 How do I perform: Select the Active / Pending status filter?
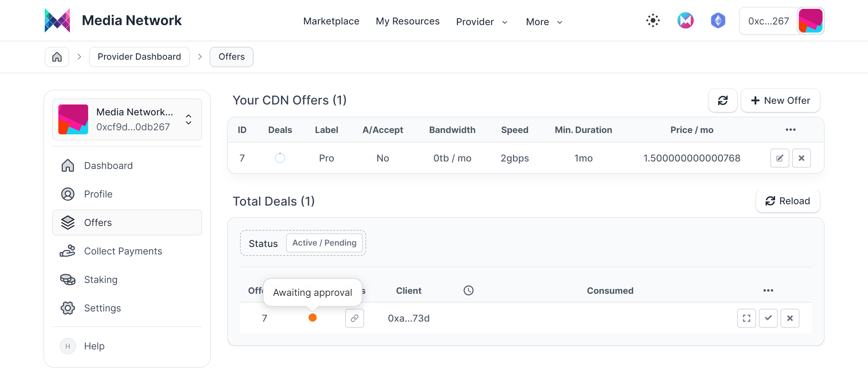point(324,243)
